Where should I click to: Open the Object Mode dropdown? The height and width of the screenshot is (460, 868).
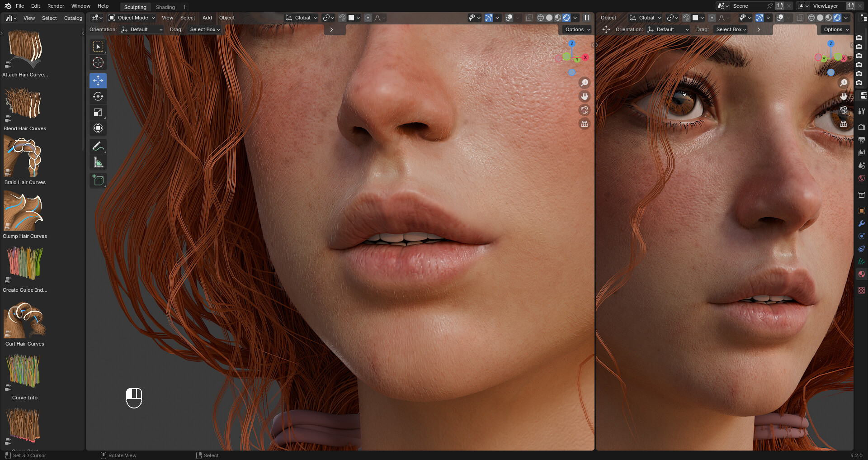point(132,18)
